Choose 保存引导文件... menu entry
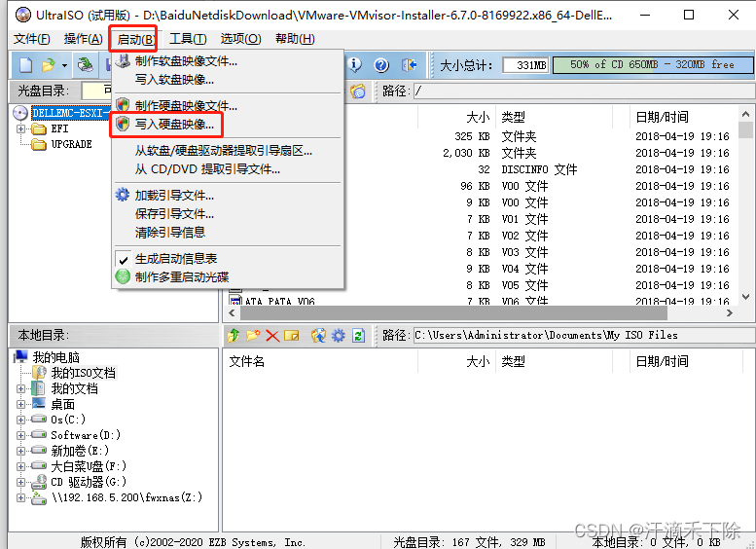 pos(228,214)
